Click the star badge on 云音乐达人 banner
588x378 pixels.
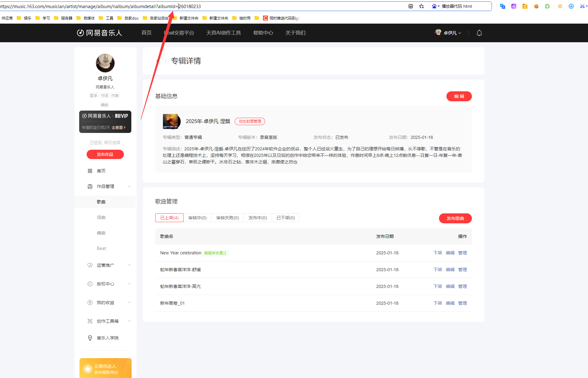[88, 369]
